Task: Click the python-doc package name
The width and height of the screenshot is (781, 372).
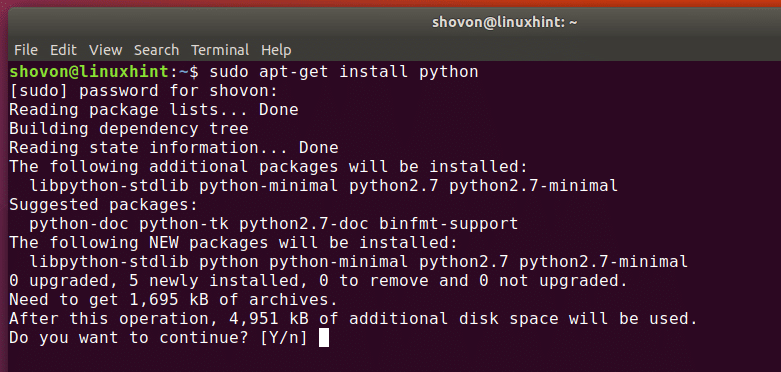Action: coord(79,224)
